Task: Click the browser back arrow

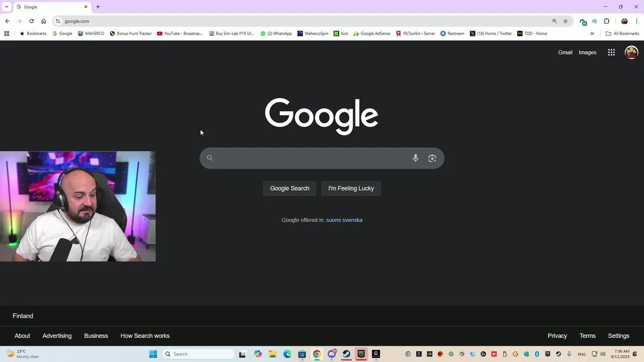Action: pos(7,21)
